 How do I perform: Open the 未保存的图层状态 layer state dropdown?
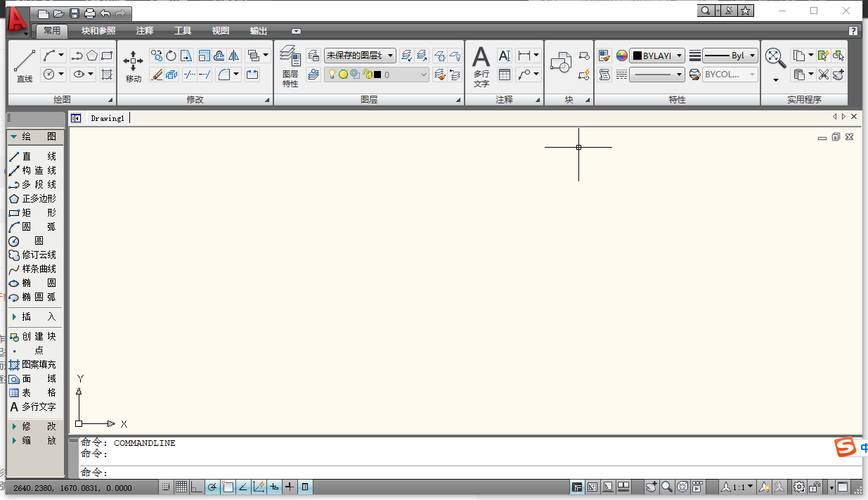[360, 56]
